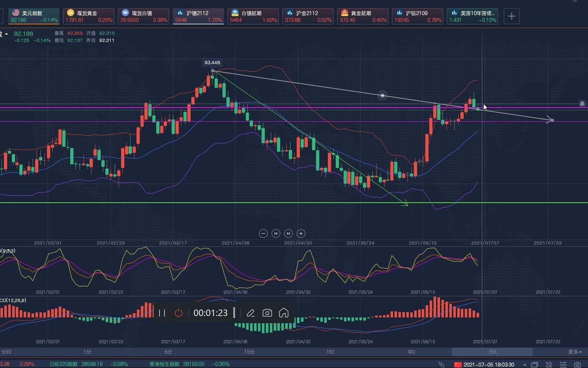Open the recorder's pen annotation tool
Viewport: 588px width, 368px height.
(250, 313)
